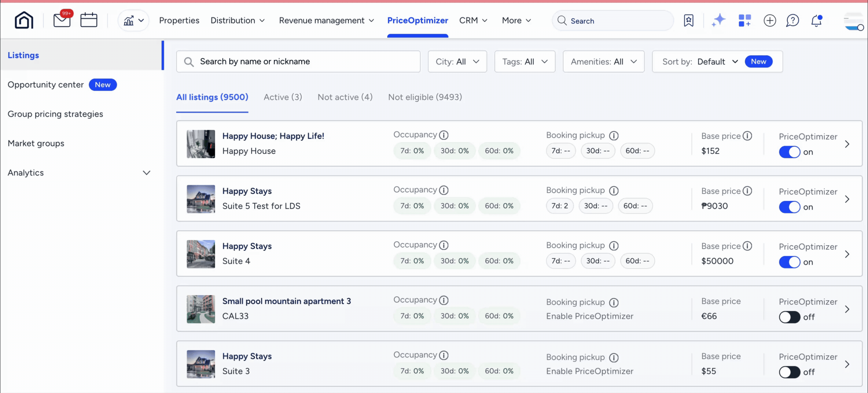This screenshot has height=393, width=868.
Task: Open Opportunity center in sidebar
Action: [46, 85]
